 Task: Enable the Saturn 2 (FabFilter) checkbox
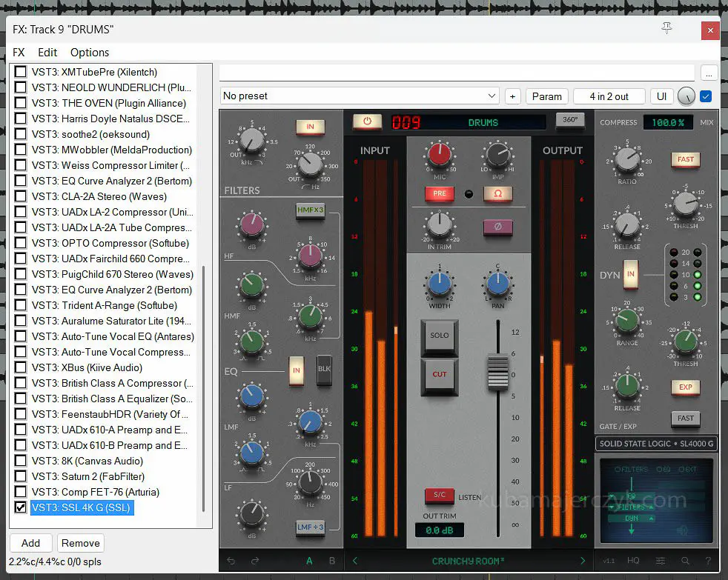click(21, 476)
